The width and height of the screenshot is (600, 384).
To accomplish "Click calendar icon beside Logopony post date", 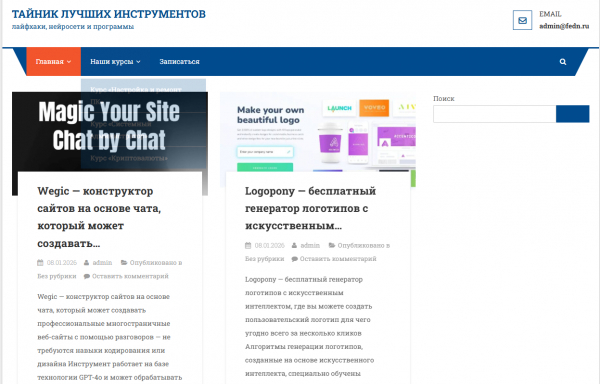I will tap(248, 246).
